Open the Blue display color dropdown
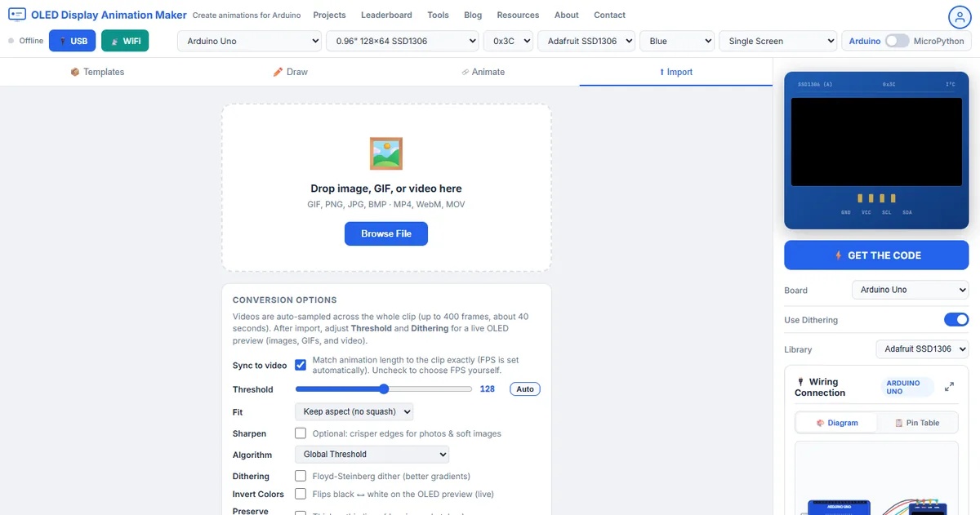 [x=677, y=41]
